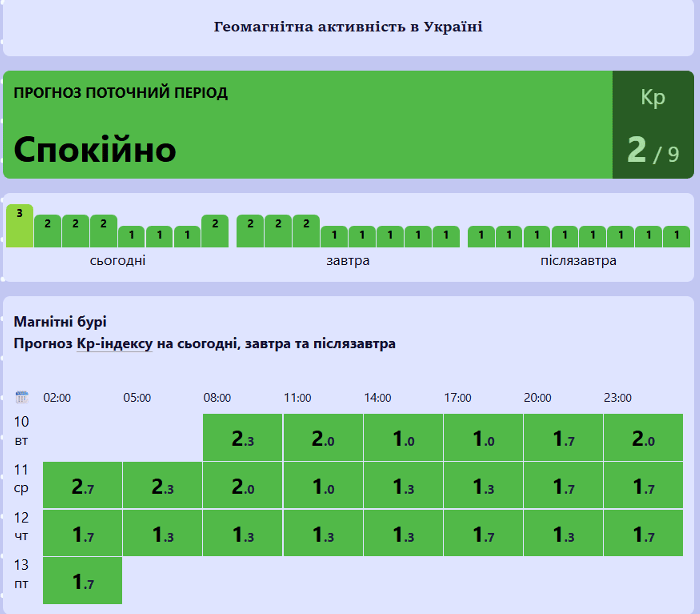Select the сьогодні period label
This screenshot has height=614, width=700.
[x=118, y=260]
